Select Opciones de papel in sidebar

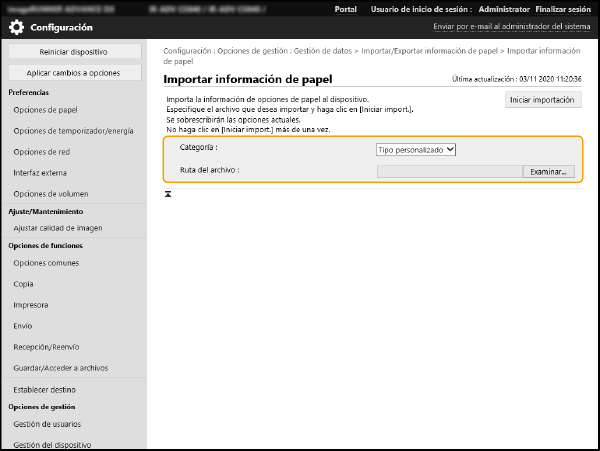coord(45,110)
